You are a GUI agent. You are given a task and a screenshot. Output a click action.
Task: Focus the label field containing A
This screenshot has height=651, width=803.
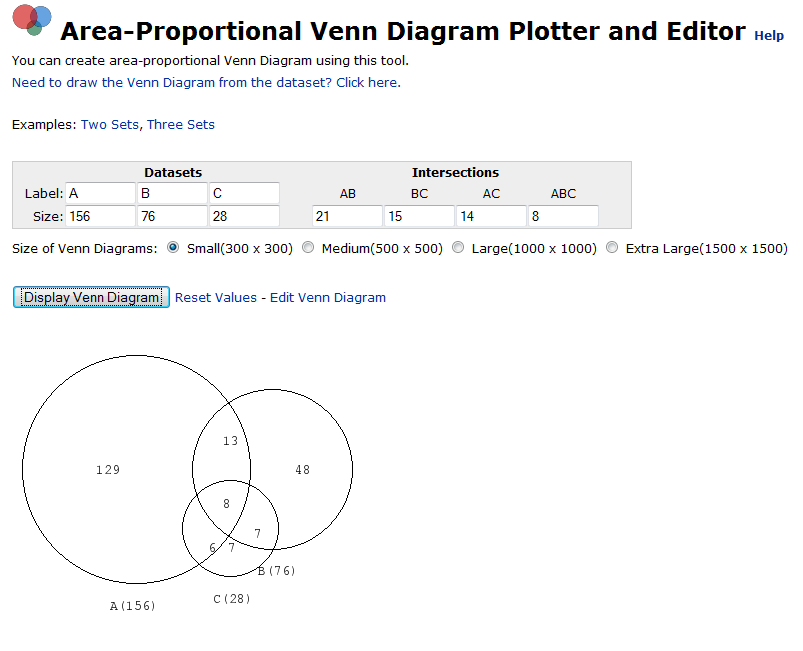coord(100,193)
